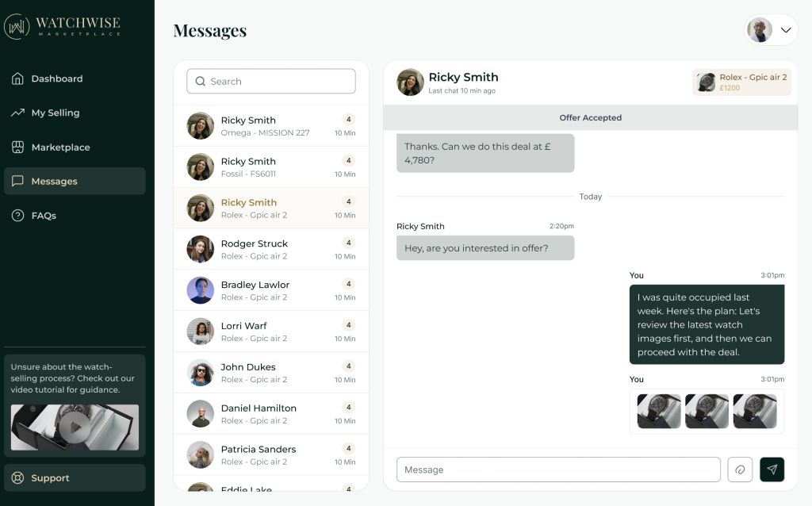Image resolution: width=812 pixels, height=506 pixels.
Task: Click the Offer Accepted status banner
Action: tap(590, 117)
